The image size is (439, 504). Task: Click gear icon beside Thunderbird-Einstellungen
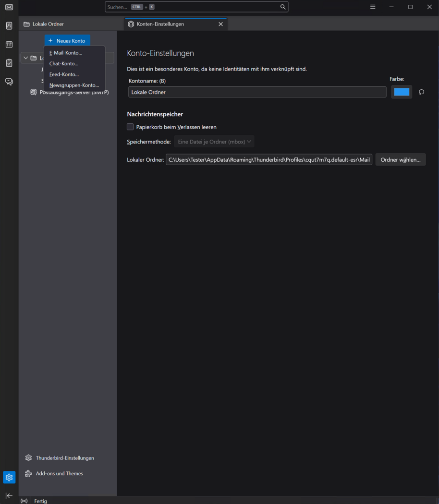tap(29, 458)
